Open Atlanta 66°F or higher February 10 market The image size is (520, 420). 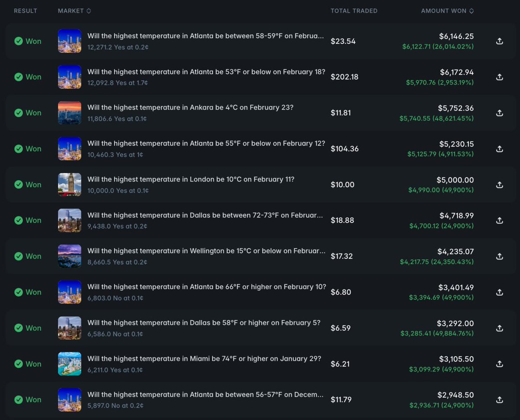point(207,287)
